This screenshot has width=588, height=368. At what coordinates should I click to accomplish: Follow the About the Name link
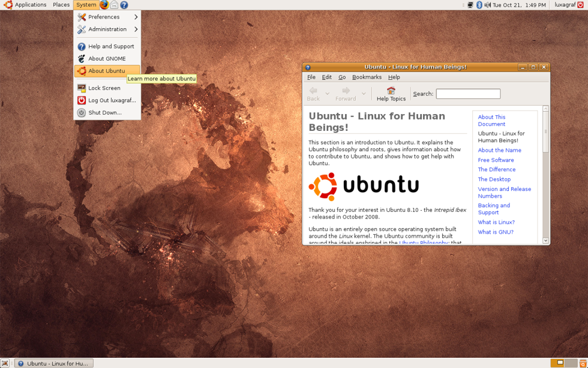click(499, 150)
